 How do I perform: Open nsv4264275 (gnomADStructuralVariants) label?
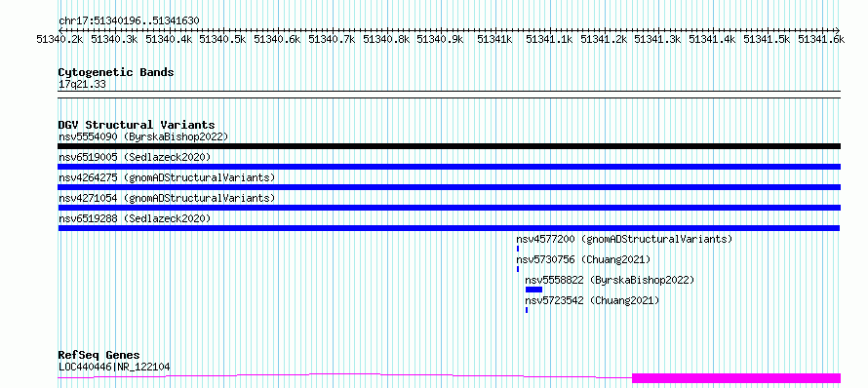(167, 177)
